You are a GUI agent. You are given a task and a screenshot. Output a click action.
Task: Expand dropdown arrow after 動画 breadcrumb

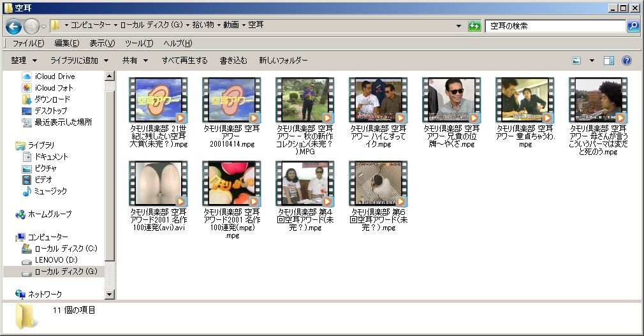[x=244, y=25]
